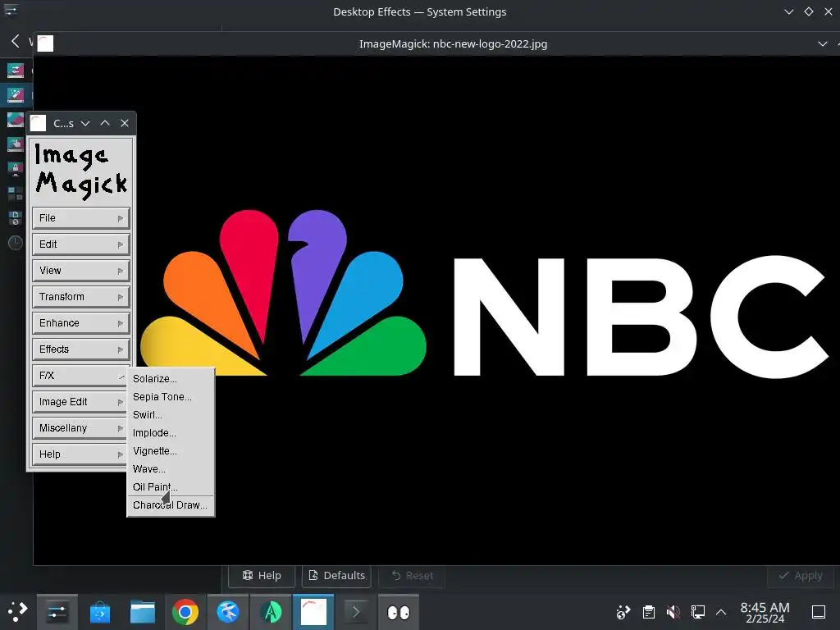This screenshot has height=630, width=840.
Task: Click the Reset button in System Settings
Action: [412, 576]
